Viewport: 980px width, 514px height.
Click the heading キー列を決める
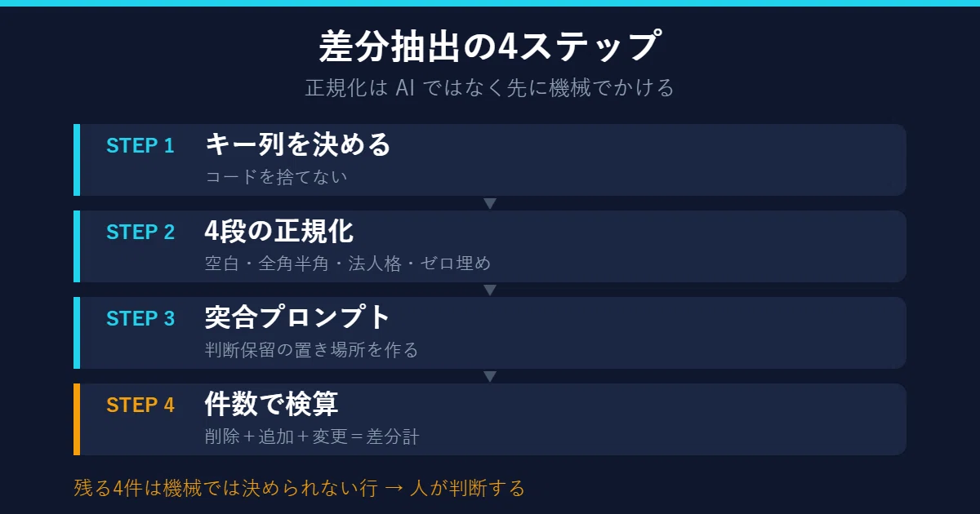[x=298, y=144]
